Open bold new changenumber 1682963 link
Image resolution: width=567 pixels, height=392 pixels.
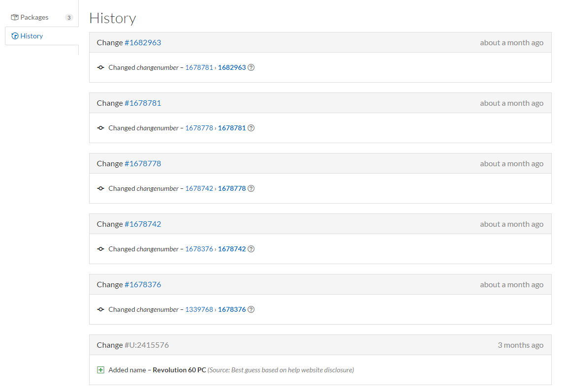coord(232,67)
